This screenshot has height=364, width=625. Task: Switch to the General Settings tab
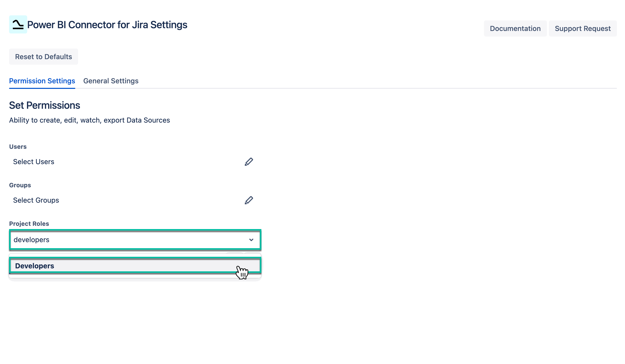pos(111,81)
